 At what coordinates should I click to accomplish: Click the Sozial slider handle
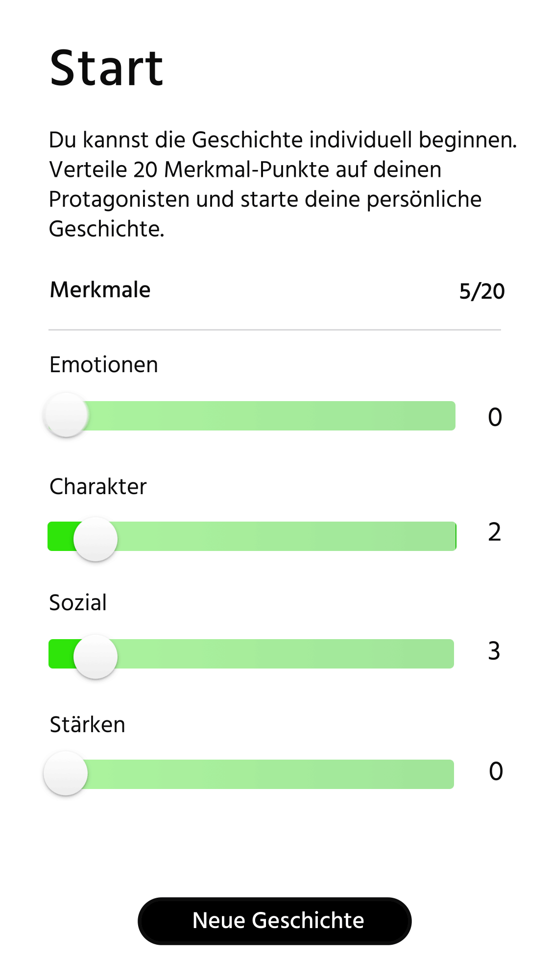[96, 656]
